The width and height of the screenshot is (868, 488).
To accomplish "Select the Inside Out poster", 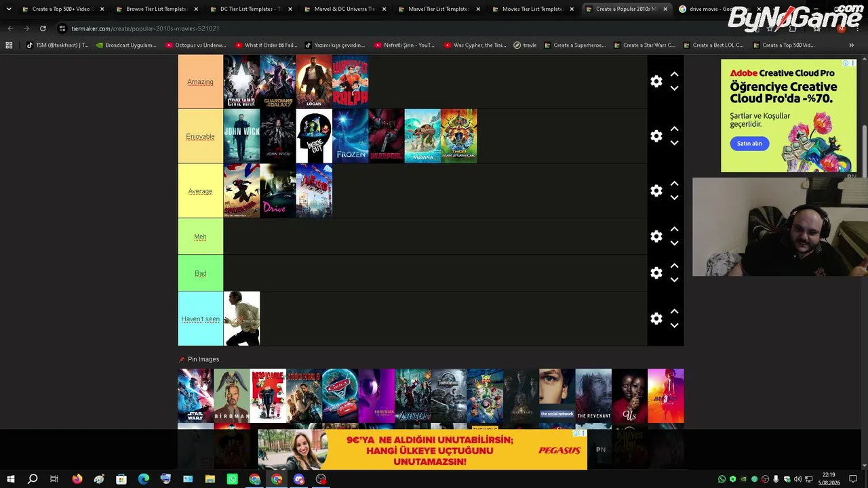I will coord(314,136).
